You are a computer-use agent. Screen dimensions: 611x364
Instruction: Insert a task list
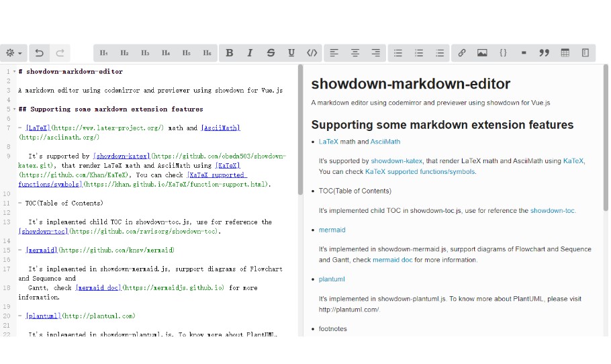click(x=440, y=53)
